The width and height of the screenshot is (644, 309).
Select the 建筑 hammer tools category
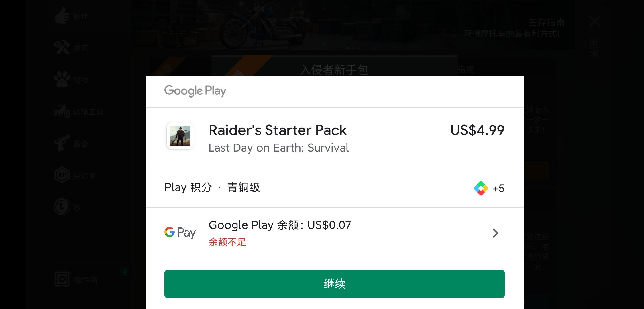point(72,48)
